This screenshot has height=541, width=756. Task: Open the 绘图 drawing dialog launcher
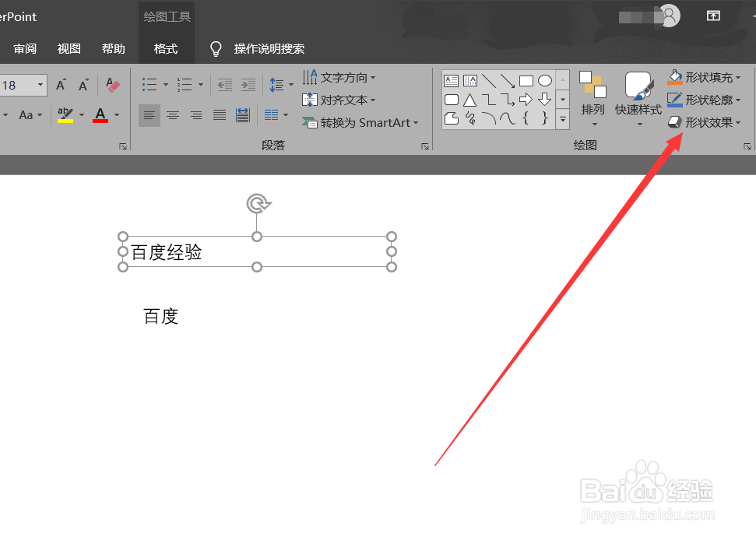747,146
